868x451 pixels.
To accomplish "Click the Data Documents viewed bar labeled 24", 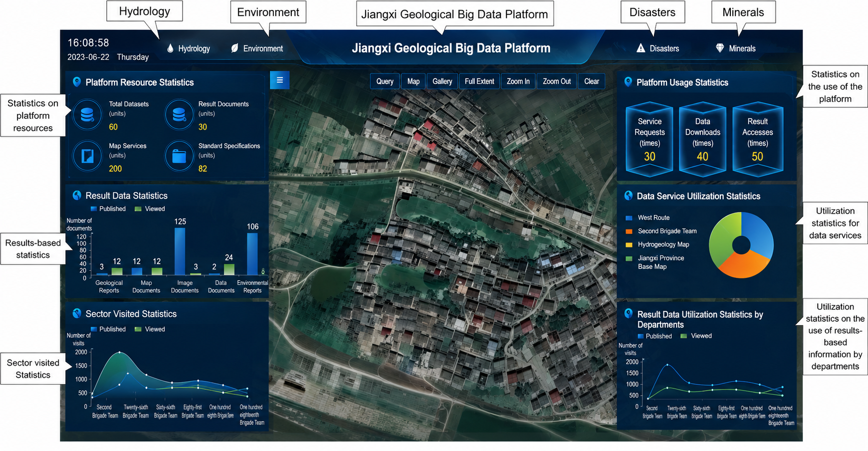I will (229, 269).
